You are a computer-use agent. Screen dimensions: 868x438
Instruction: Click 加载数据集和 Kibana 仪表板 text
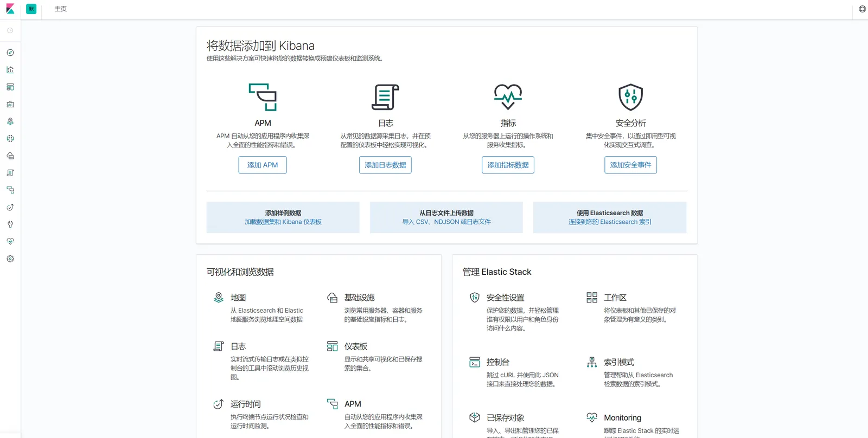coord(283,222)
